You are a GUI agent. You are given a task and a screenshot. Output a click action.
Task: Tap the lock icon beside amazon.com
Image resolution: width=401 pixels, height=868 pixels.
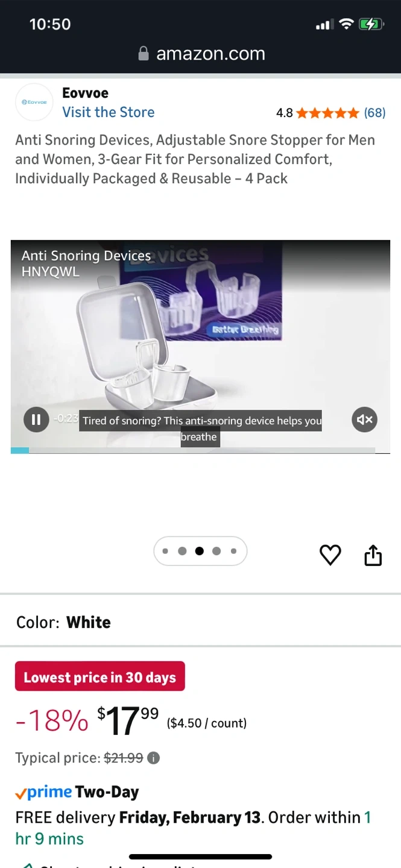click(x=144, y=54)
